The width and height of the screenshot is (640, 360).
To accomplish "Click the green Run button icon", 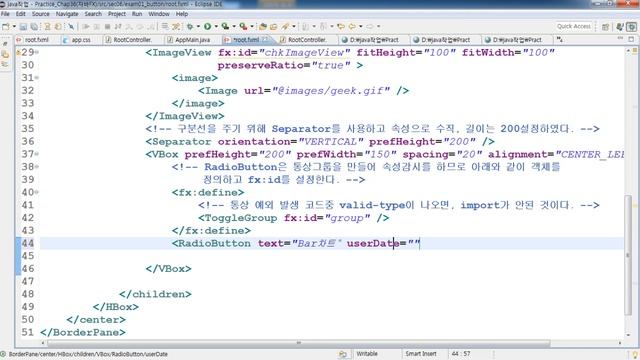I will 208,27.
